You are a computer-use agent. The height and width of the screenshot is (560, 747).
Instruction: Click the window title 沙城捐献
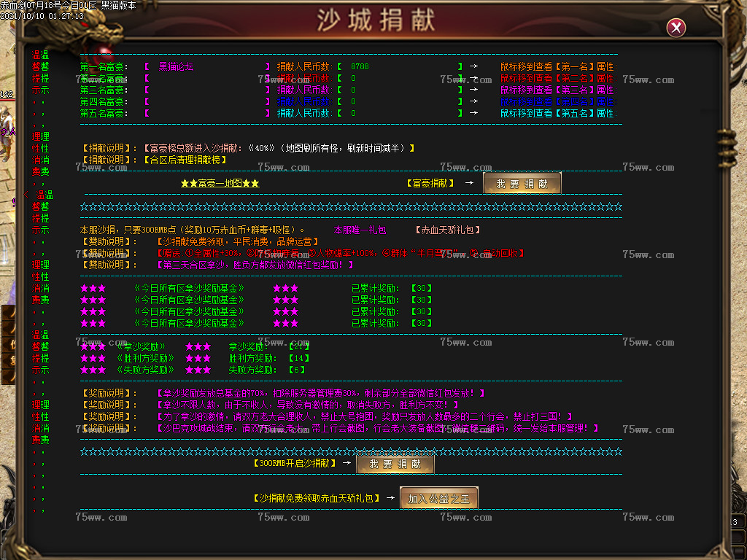click(376, 20)
